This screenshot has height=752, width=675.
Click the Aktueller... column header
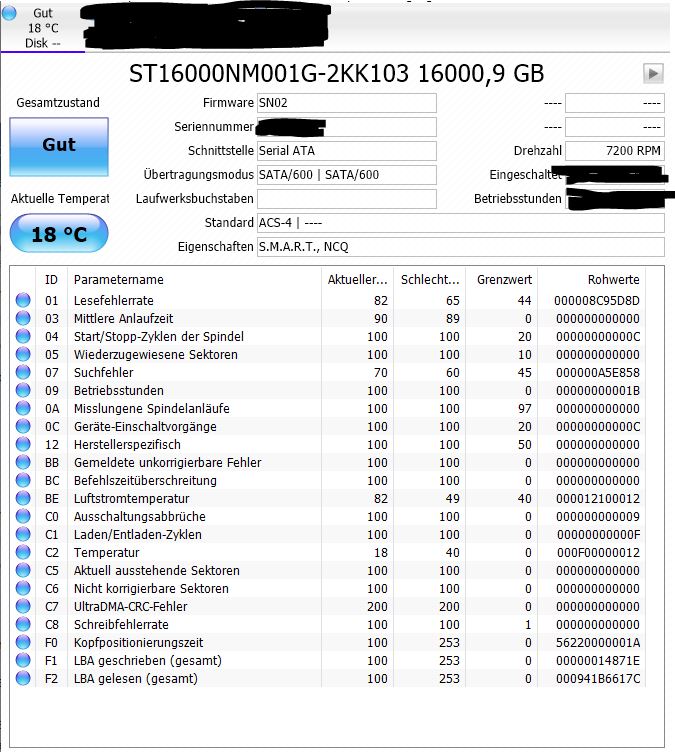pos(357,280)
